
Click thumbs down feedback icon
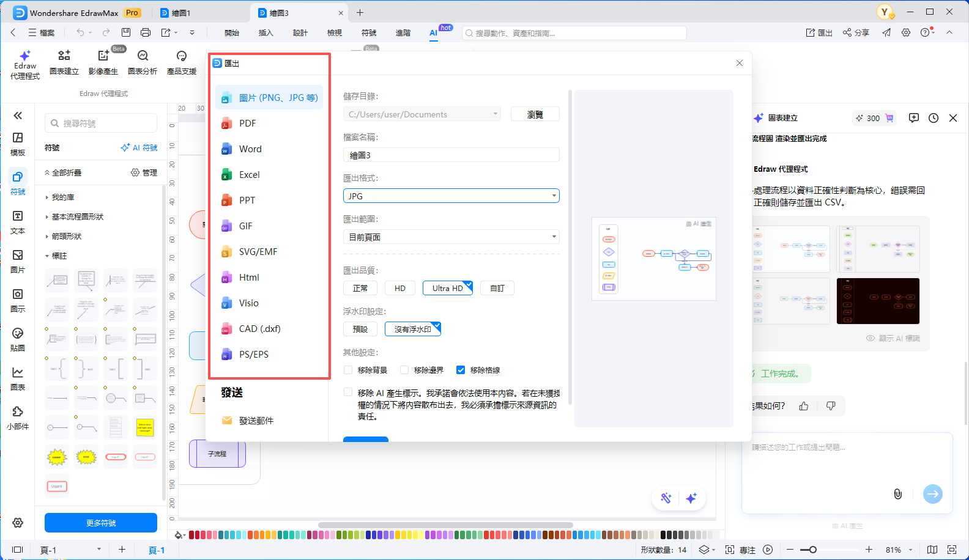click(x=831, y=406)
